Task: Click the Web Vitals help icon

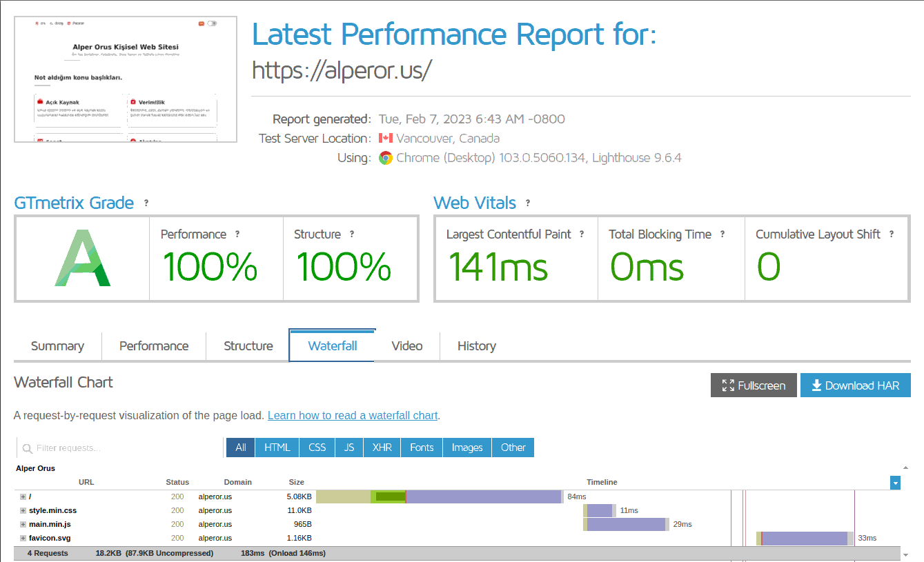Action: click(528, 203)
